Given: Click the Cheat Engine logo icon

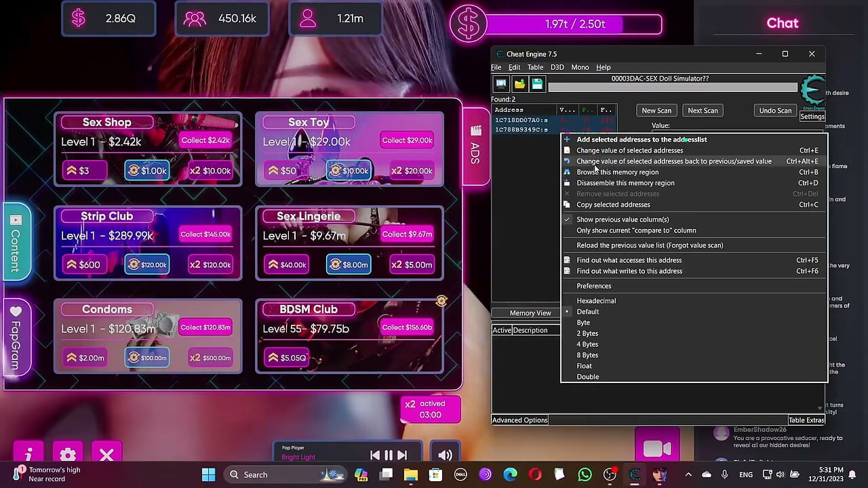Looking at the screenshot, I should [x=812, y=91].
